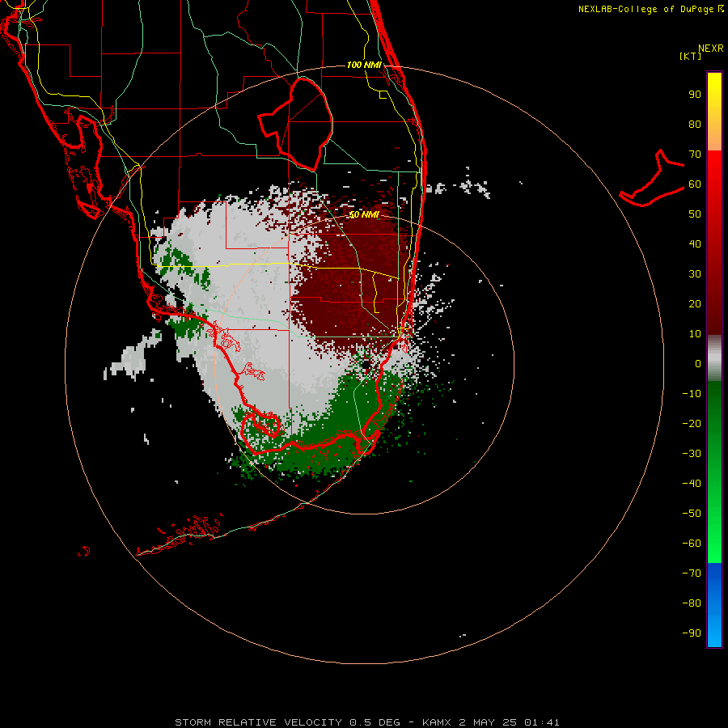
Task: Click the -40 knot scale value
Action: (x=692, y=484)
